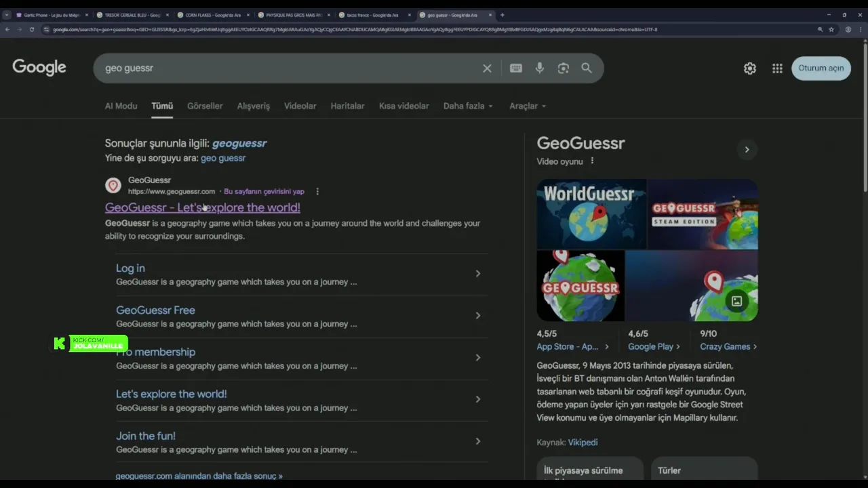The height and width of the screenshot is (488, 868).
Task: Open the WorldGuessr thumbnail image
Action: pyautogui.click(x=591, y=213)
